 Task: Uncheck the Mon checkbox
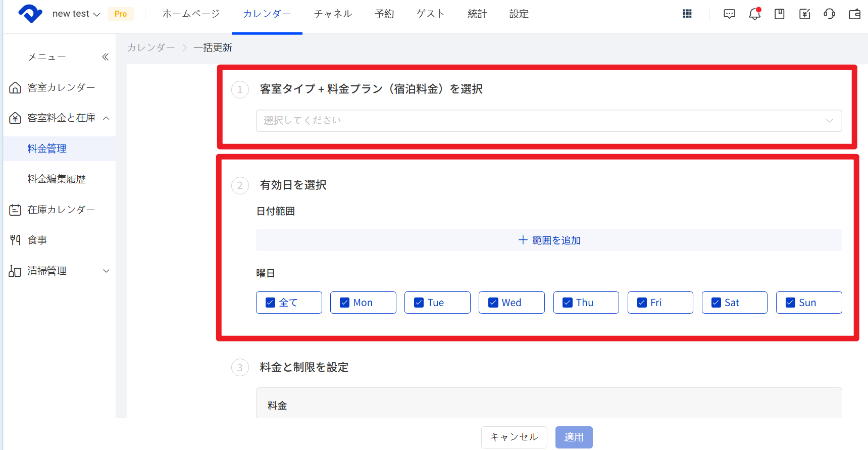coord(345,303)
